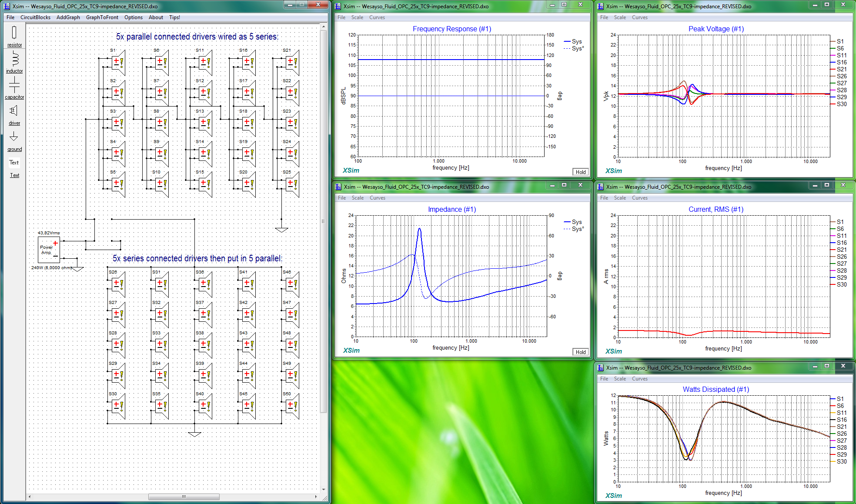
Task: Click driver S30 in the series group
Action: coord(118,406)
